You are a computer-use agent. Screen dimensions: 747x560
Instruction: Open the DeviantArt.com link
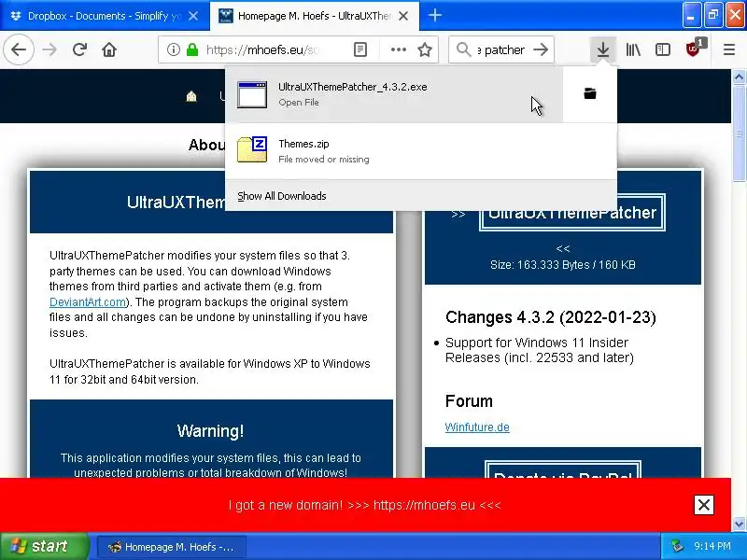point(88,301)
